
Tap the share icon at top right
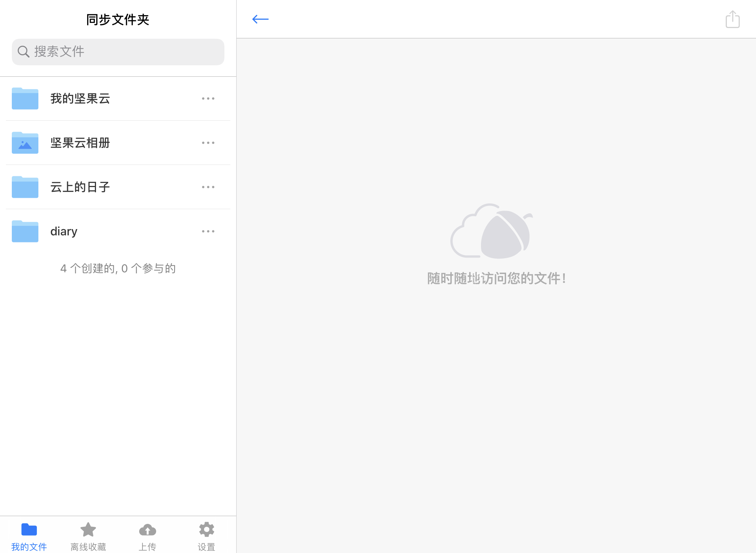tap(732, 19)
